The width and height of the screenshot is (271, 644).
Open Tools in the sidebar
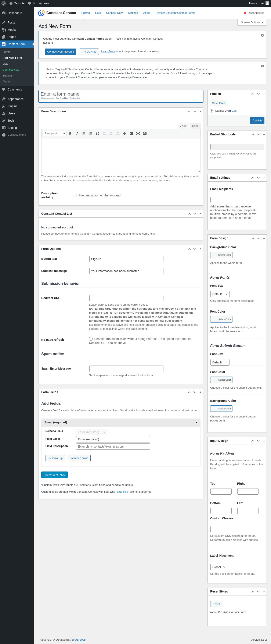17,121
